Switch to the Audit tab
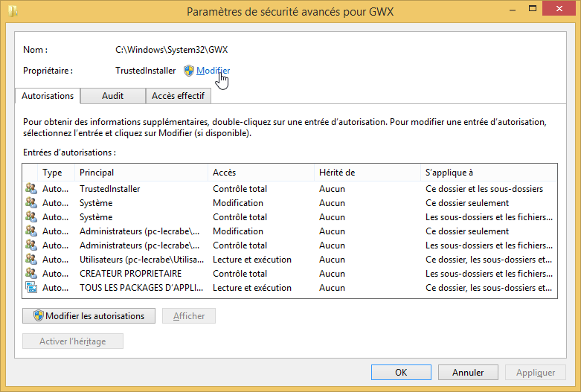 (112, 96)
